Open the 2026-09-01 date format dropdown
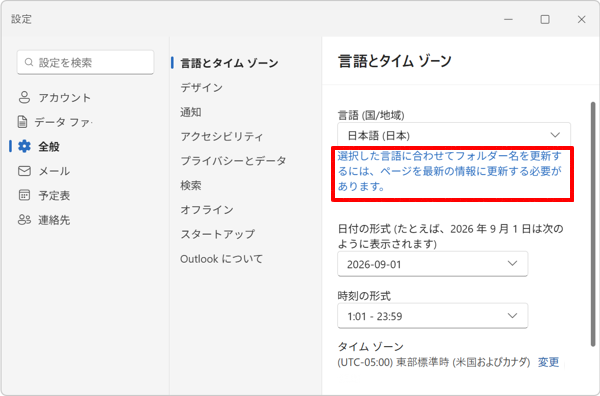 [432, 264]
